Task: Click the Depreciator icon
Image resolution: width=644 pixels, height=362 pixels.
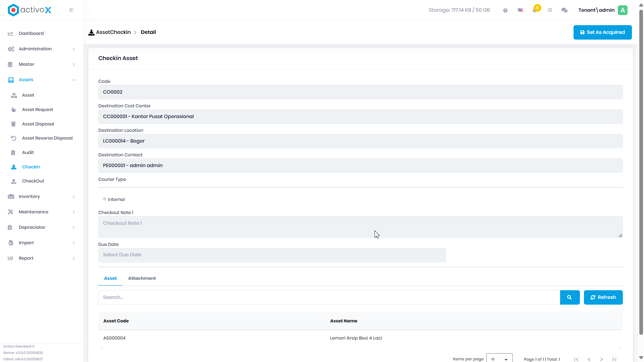Action: tap(10, 227)
